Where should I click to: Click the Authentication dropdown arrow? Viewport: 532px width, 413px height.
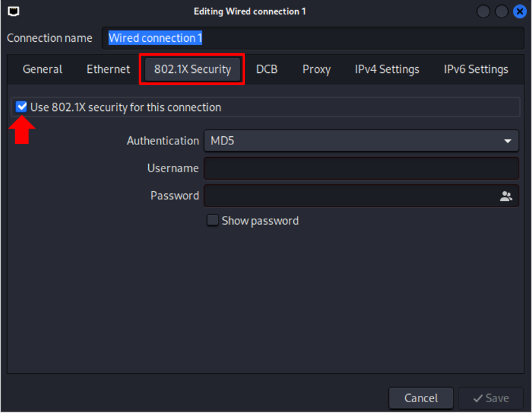(507, 141)
